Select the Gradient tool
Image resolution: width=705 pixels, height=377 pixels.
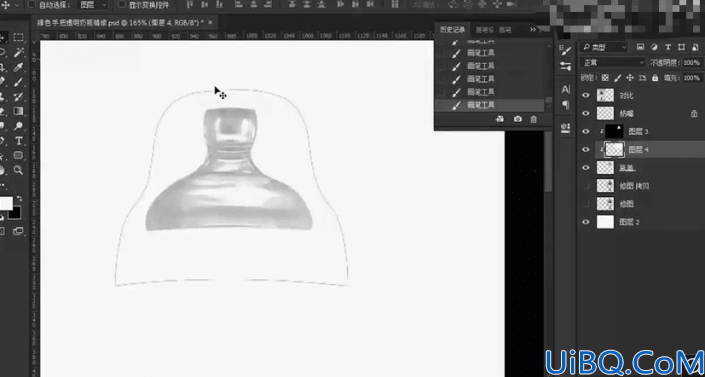point(18,111)
